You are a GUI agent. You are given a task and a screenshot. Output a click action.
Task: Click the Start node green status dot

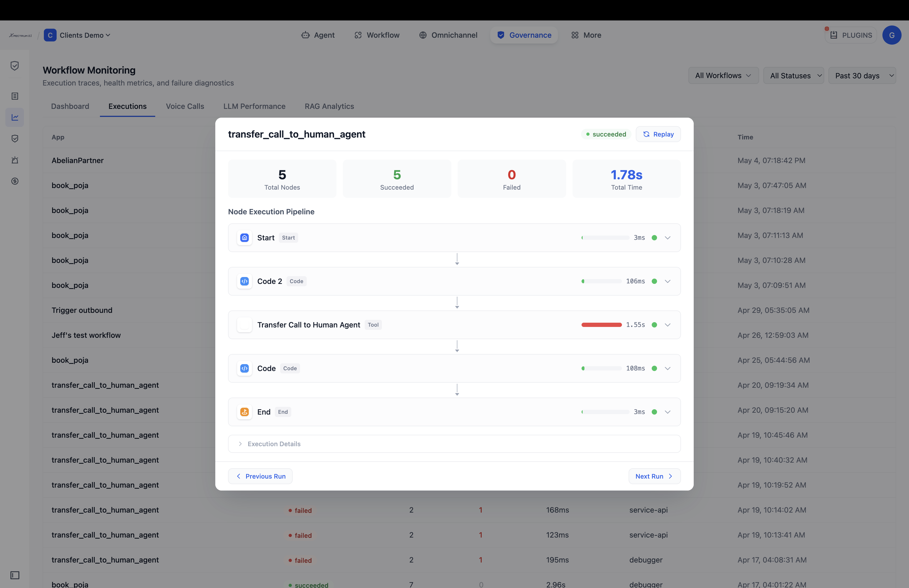click(x=654, y=238)
